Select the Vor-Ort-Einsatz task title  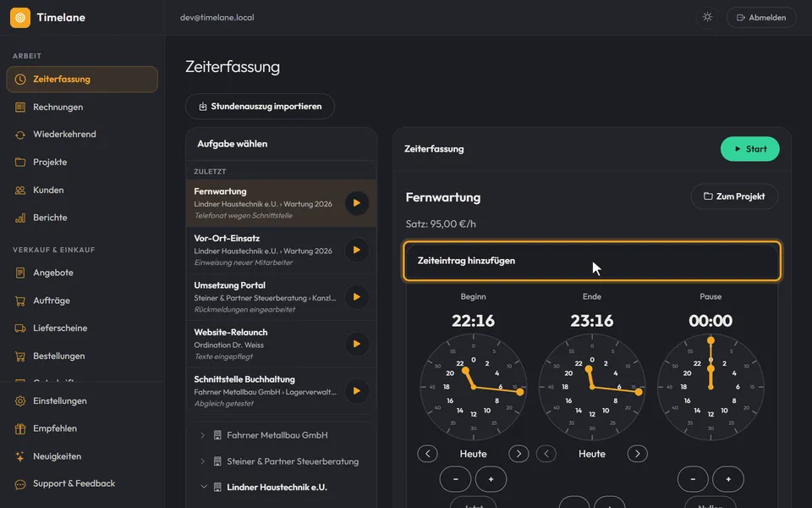click(x=227, y=239)
